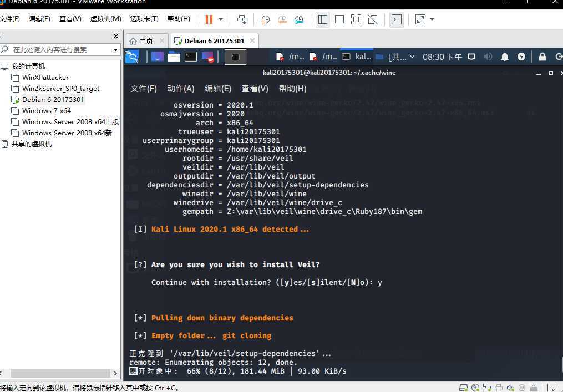The width and height of the screenshot is (563, 392).
Task: Toggle the console view button
Action: [x=397, y=19]
